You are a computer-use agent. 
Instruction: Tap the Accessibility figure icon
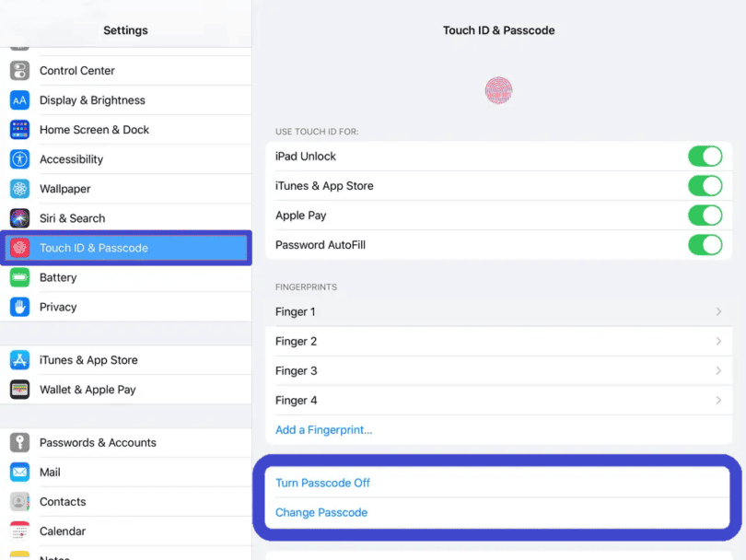pyautogui.click(x=19, y=159)
